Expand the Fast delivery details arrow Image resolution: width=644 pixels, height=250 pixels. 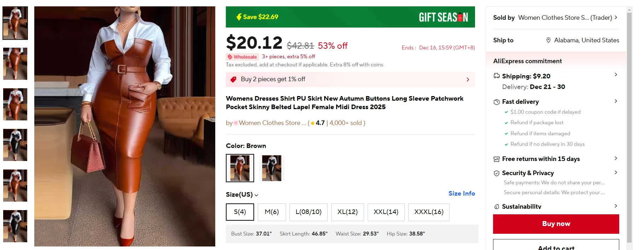616,101
